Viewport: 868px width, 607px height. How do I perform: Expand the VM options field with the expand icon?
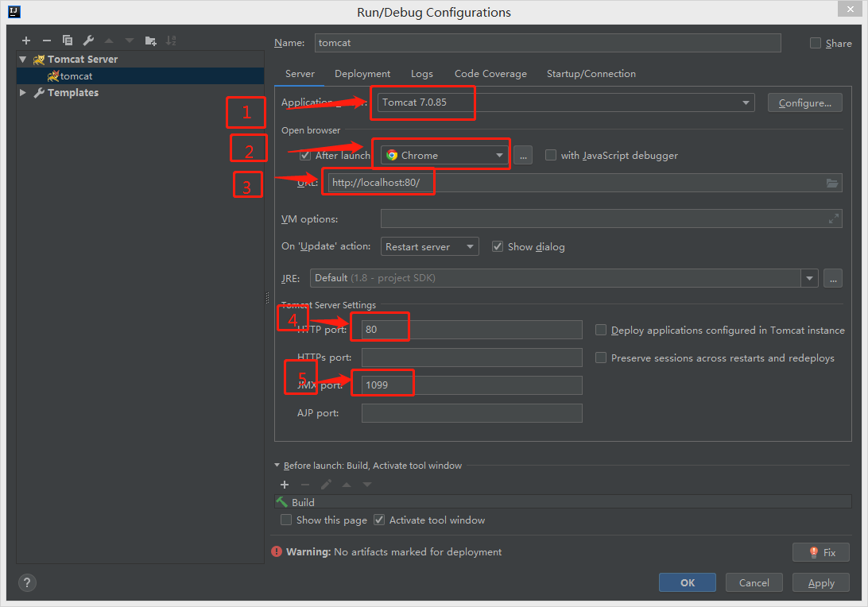point(834,219)
